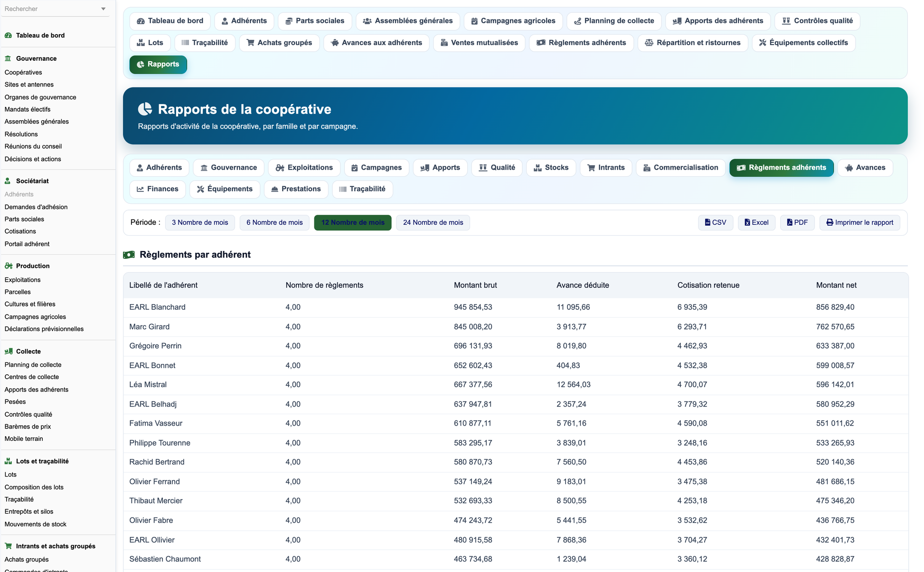Switch to the Intrants report tab
This screenshot has width=924, height=572.
pos(606,168)
